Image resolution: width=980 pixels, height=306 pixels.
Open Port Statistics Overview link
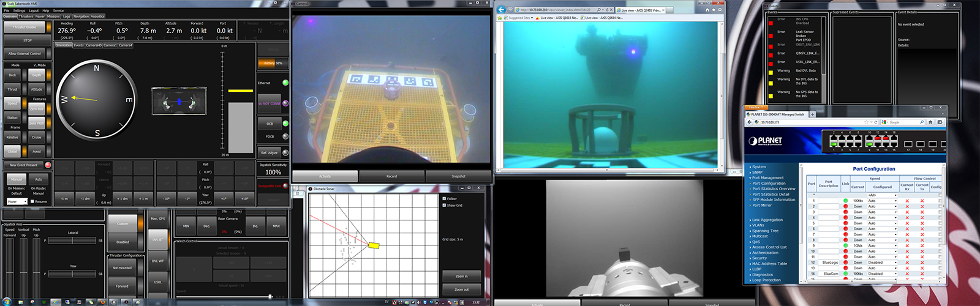click(774, 188)
